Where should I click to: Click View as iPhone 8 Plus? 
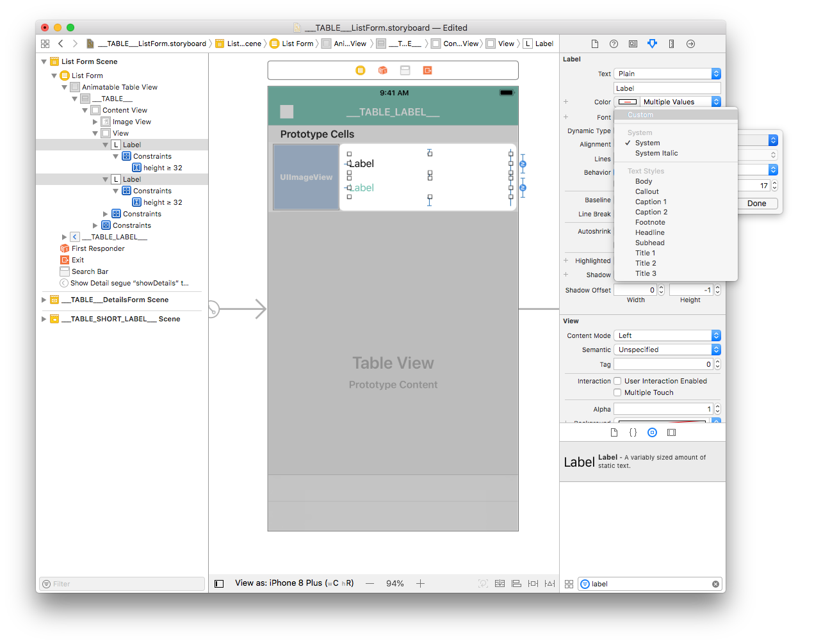point(295,583)
